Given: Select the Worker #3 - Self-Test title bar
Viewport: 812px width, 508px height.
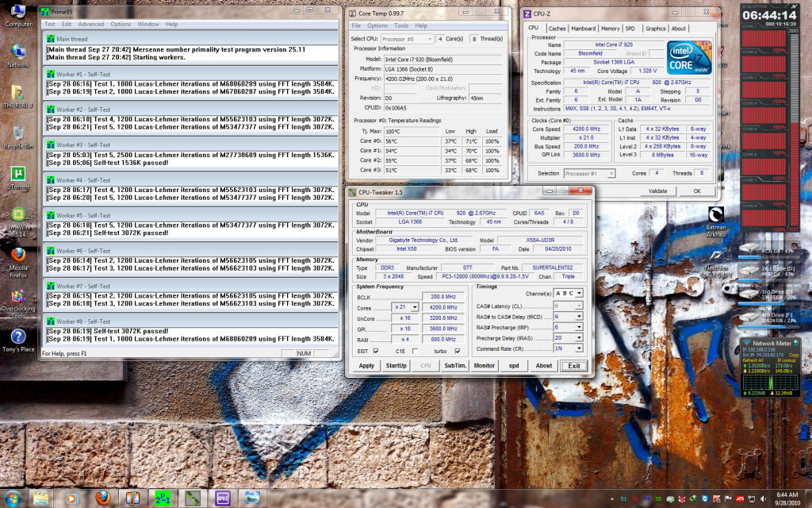Looking at the screenshot, I should (x=191, y=145).
